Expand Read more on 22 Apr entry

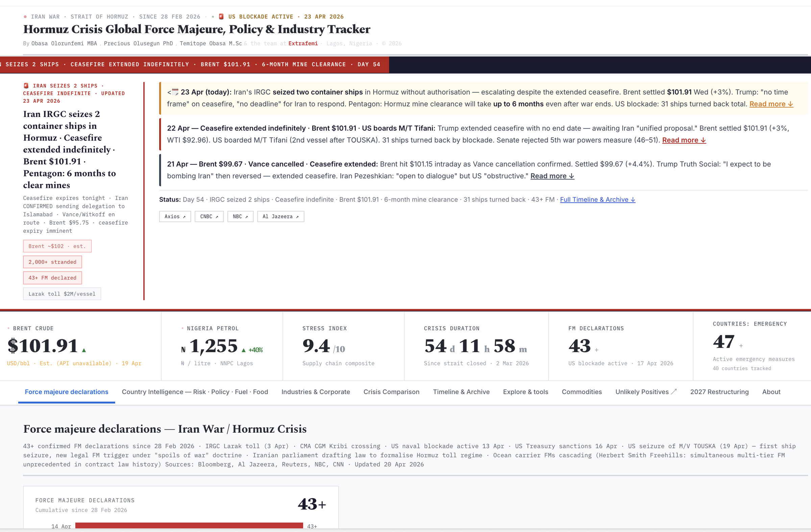684,140
